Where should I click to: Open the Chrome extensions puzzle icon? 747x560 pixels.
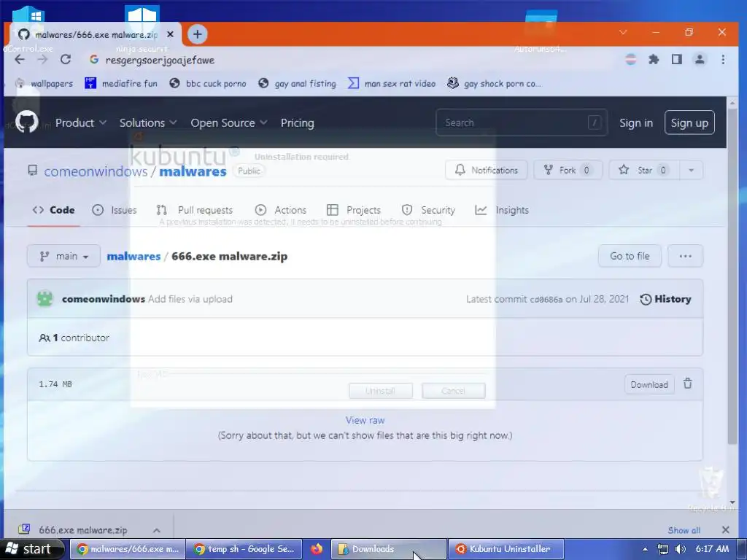(x=654, y=60)
